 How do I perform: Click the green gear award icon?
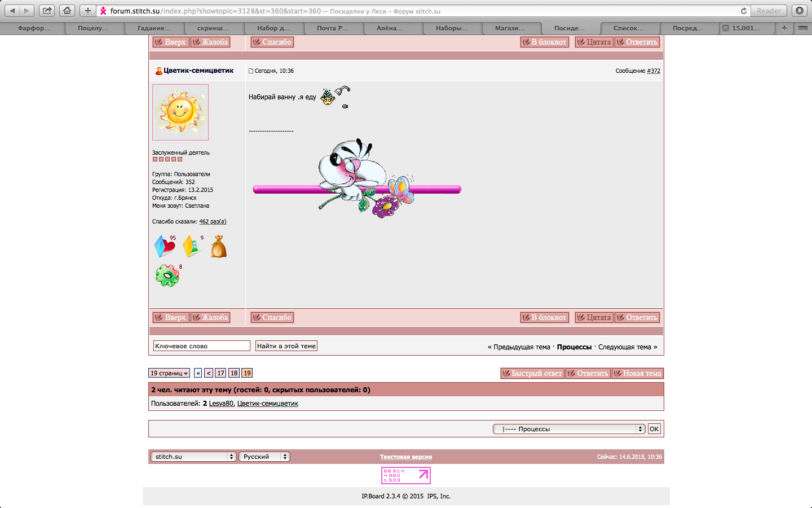pyautogui.click(x=167, y=275)
